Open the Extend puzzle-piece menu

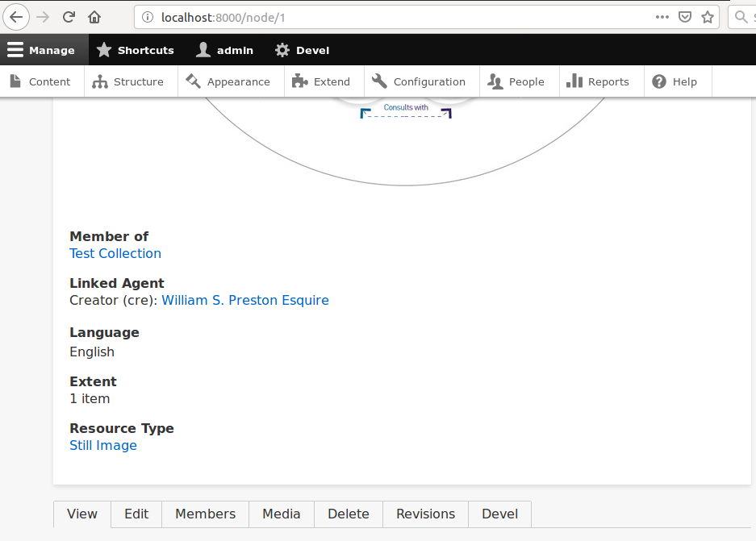click(321, 81)
